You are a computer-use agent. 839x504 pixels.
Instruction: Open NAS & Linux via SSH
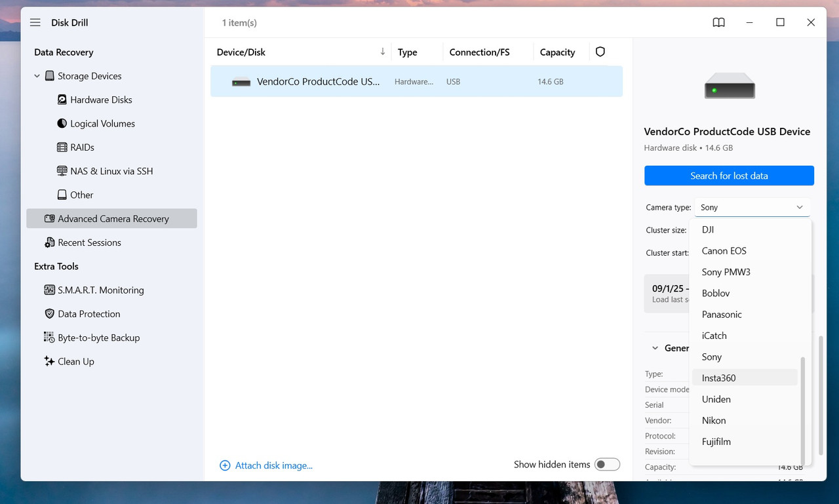click(111, 171)
